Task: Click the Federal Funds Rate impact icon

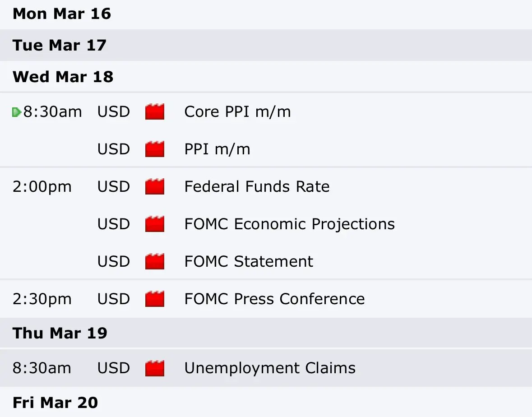Action: pos(155,187)
